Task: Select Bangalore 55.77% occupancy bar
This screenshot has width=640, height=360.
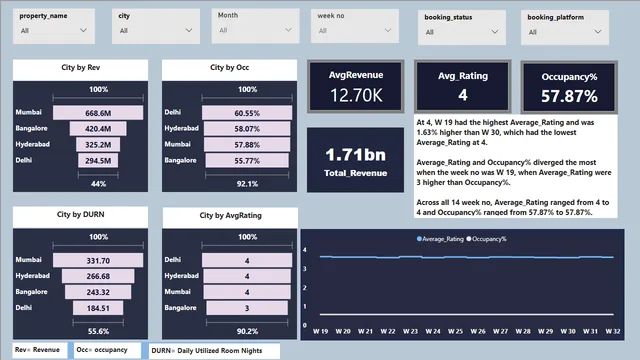Action: (247, 160)
